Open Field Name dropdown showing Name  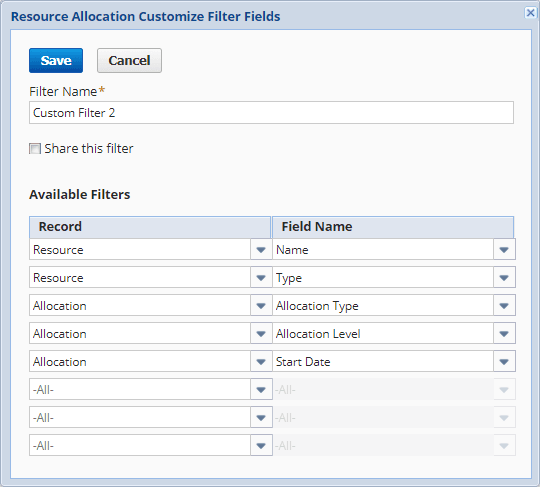point(504,249)
